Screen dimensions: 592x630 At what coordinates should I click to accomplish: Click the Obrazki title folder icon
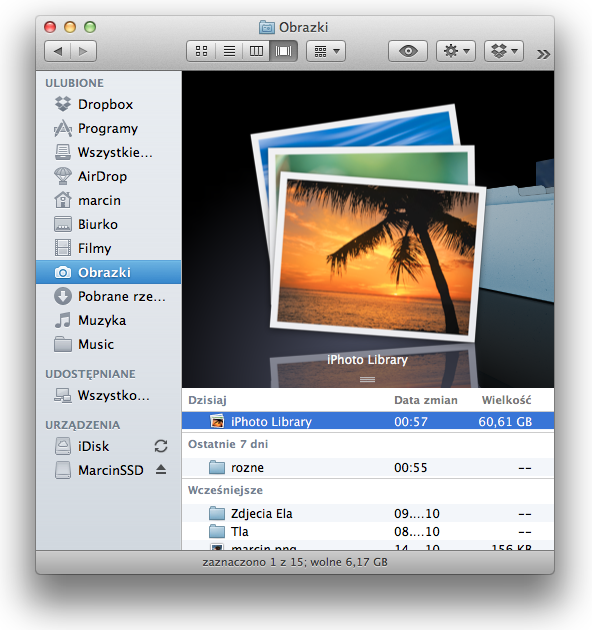(266, 27)
